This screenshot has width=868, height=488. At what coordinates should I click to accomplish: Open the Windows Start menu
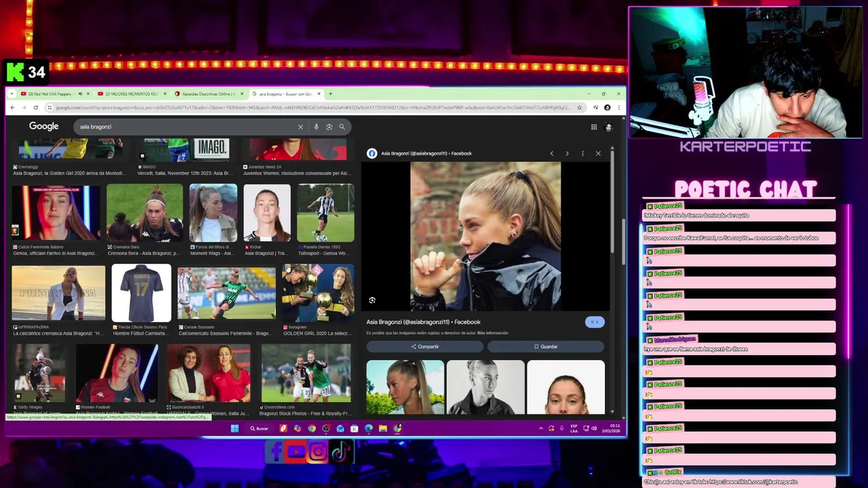[235, 428]
